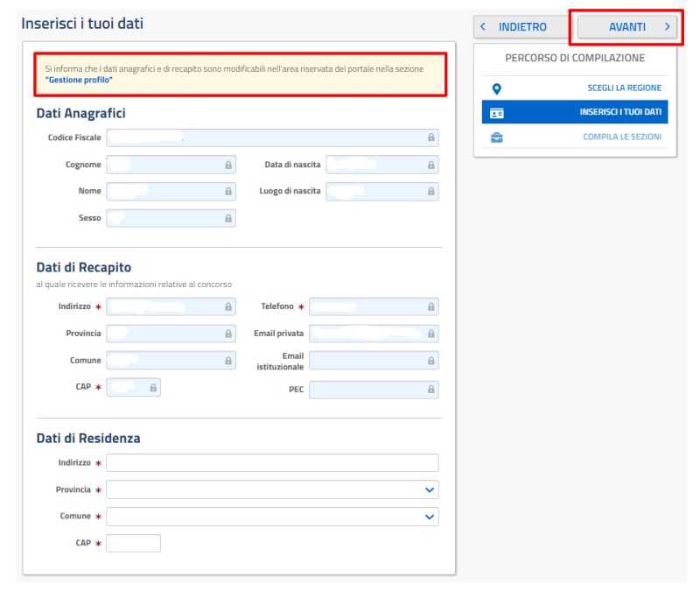Click the PEC field
Viewport: 700px width, 591px height.
(374, 390)
